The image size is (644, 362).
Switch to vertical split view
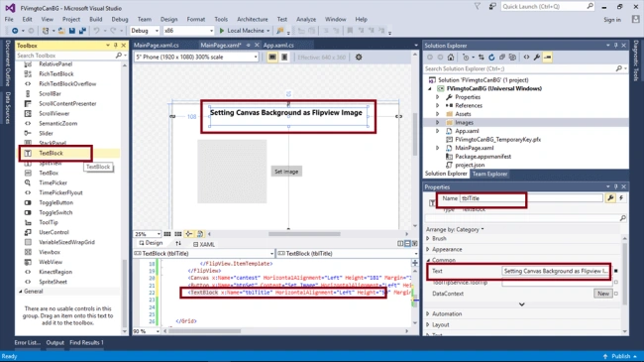400,244
